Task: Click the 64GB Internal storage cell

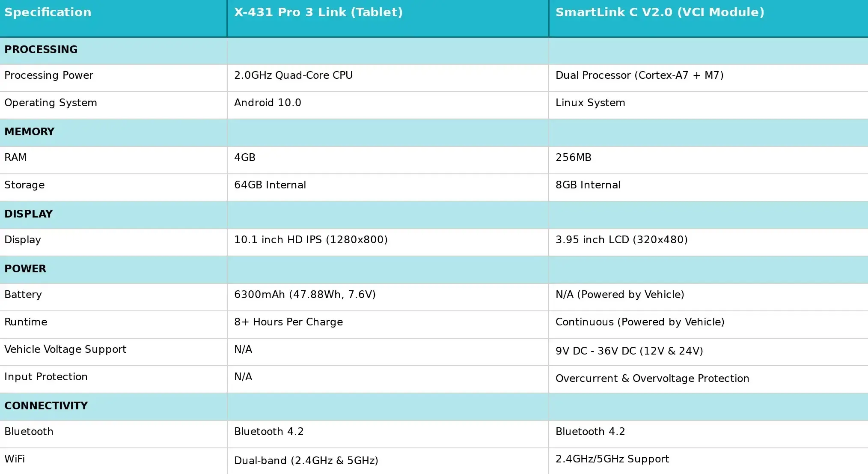Action: click(270, 185)
